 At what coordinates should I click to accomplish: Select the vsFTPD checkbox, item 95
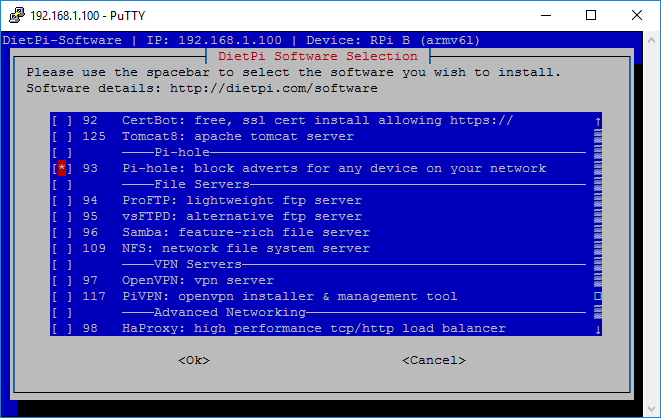point(62,217)
